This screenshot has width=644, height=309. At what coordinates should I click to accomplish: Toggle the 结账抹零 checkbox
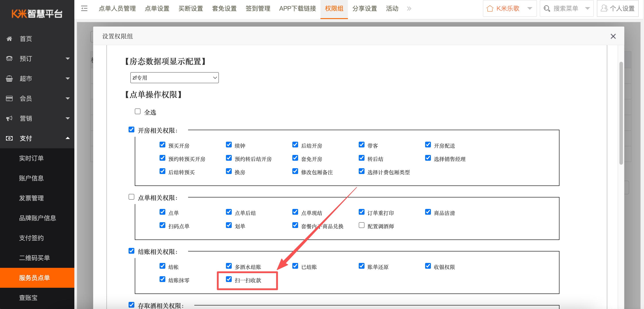pos(162,279)
